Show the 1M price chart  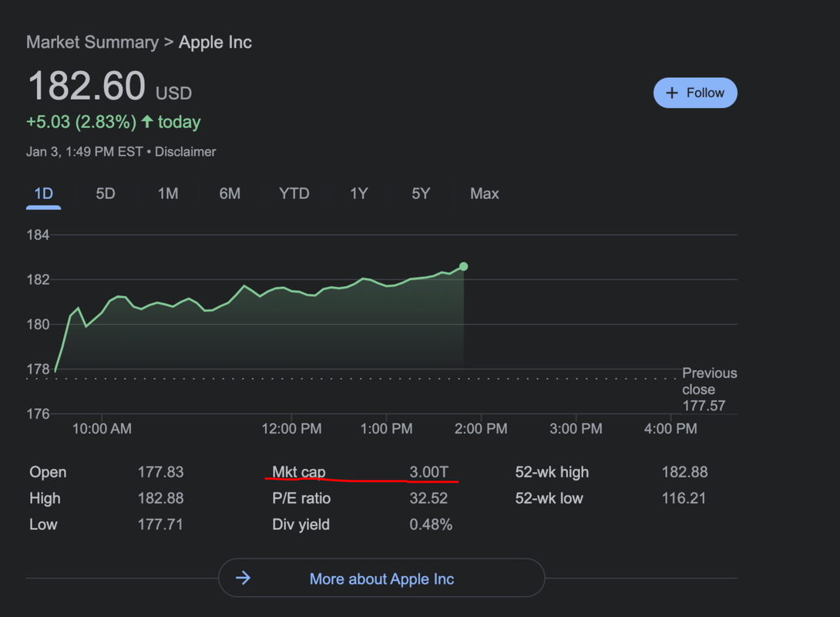(168, 194)
